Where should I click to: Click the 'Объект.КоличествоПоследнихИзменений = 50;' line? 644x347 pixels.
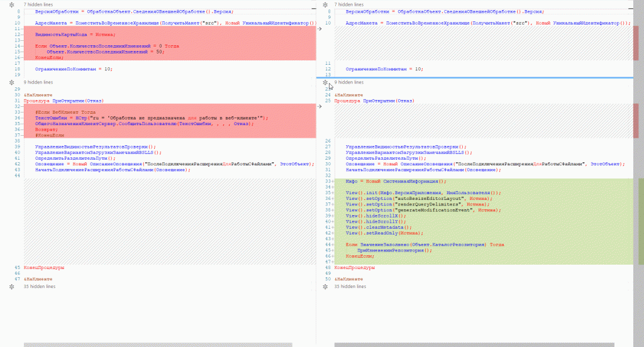pos(105,52)
